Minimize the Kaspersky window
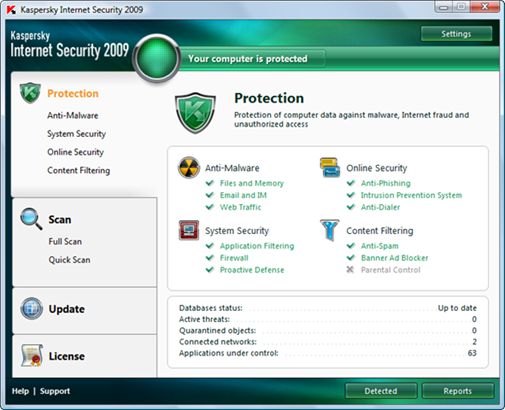 [444, 7]
